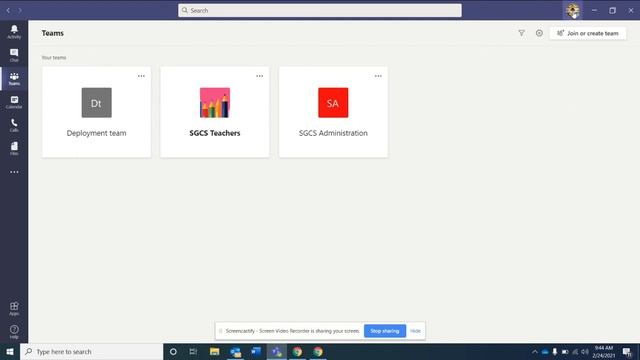This screenshot has width=640, height=360.
Task: Open Chat from the left rail
Action: 14,55
